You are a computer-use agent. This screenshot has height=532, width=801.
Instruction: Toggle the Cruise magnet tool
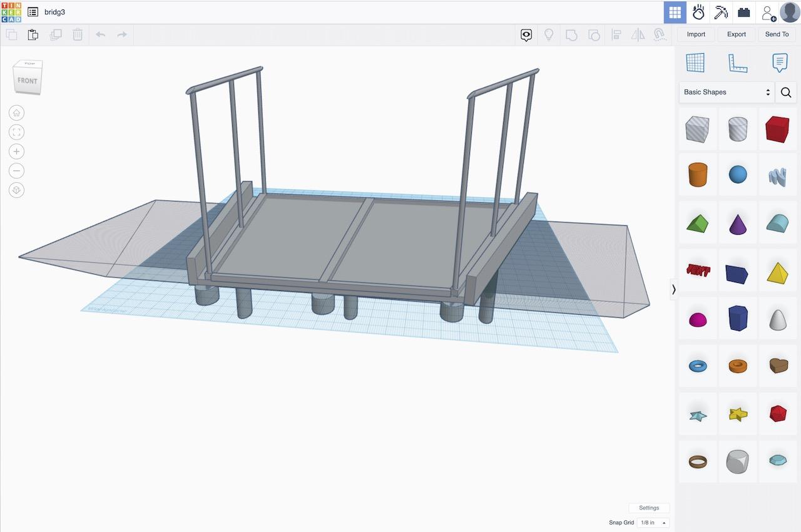tap(660, 35)
